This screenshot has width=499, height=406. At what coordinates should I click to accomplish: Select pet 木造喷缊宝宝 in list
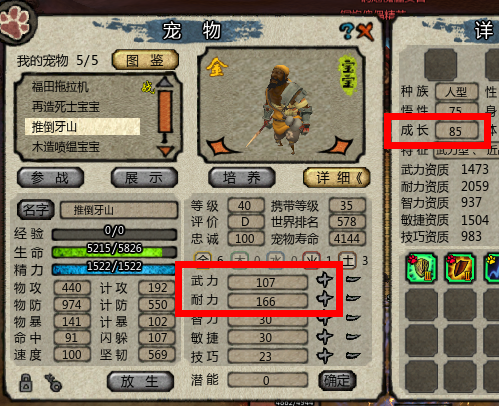click(x=66, y=147)
